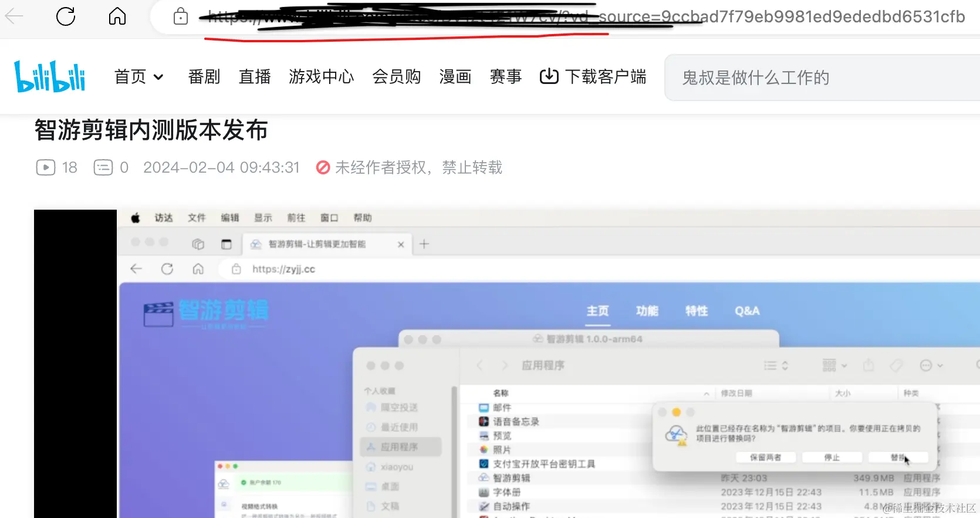
Task: Open the 漫画 navigation link
Action: tap(455, 76)
